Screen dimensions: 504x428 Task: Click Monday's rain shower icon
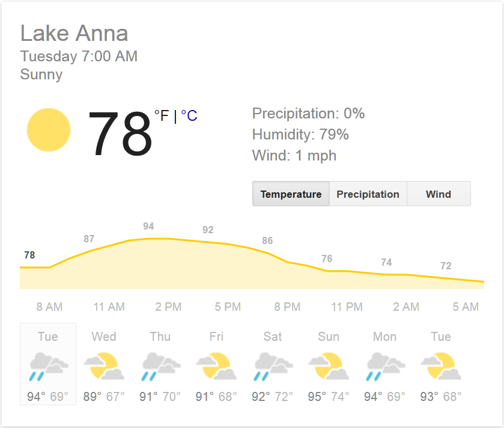pos(385,366)
